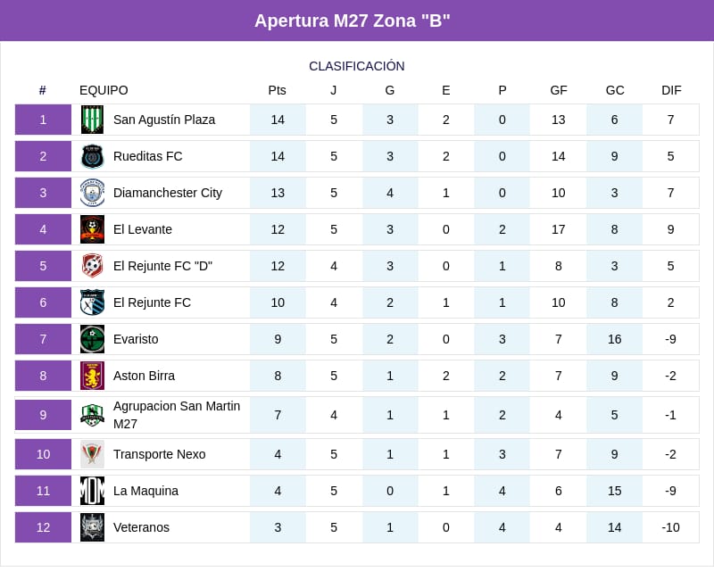Click the Transporte Nexo team logo
The height and width of the screenshot is (588, 714).
92,454
